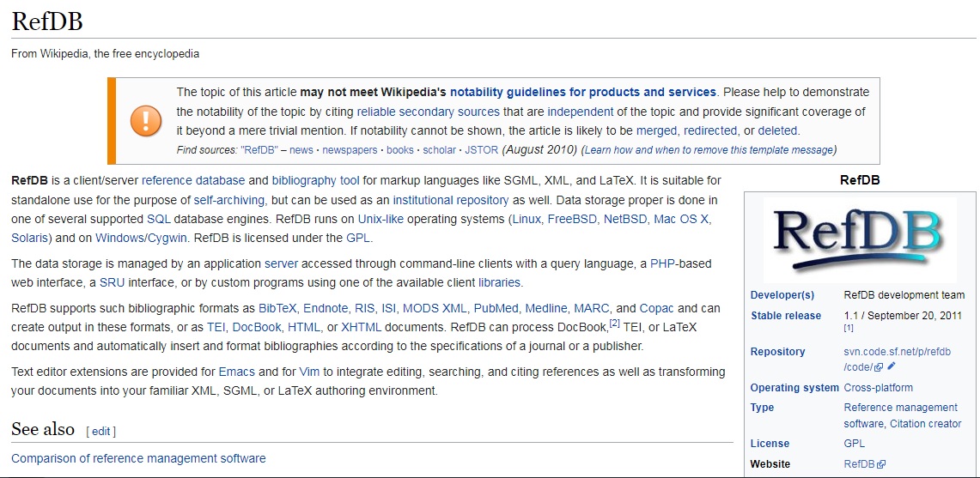
Task: Open the books find-sources link
Action: pyautogui.click(x=400, y=150)
